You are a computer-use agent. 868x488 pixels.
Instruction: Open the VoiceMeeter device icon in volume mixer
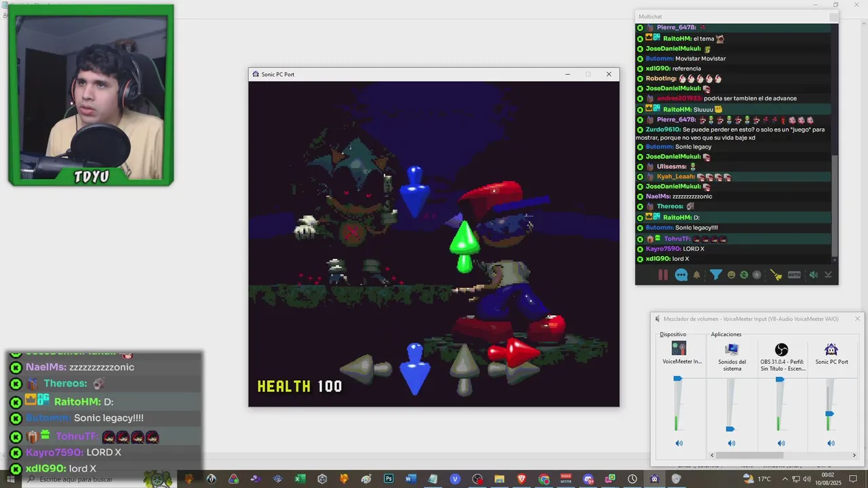[x=679, y=348]
